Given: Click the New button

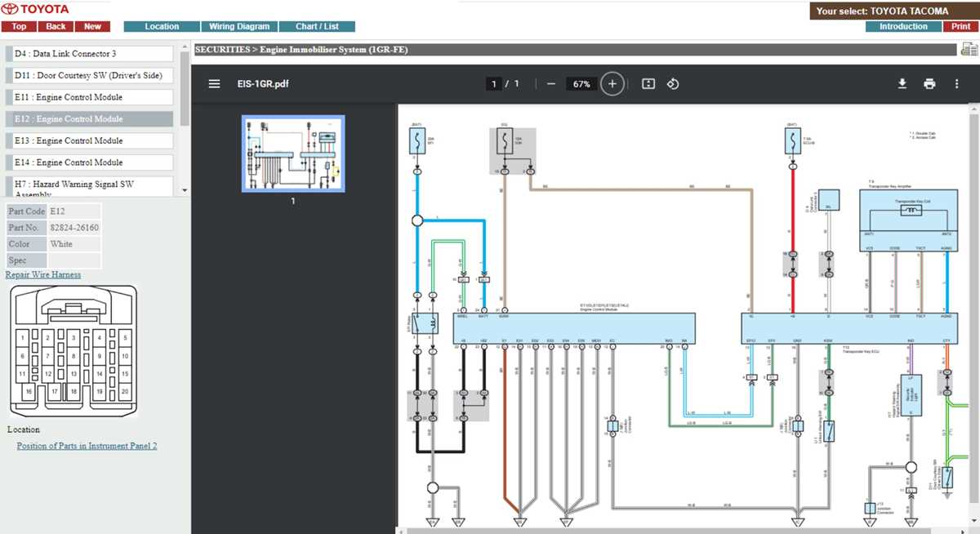Looking at the screenshot, I should (93, 26).
